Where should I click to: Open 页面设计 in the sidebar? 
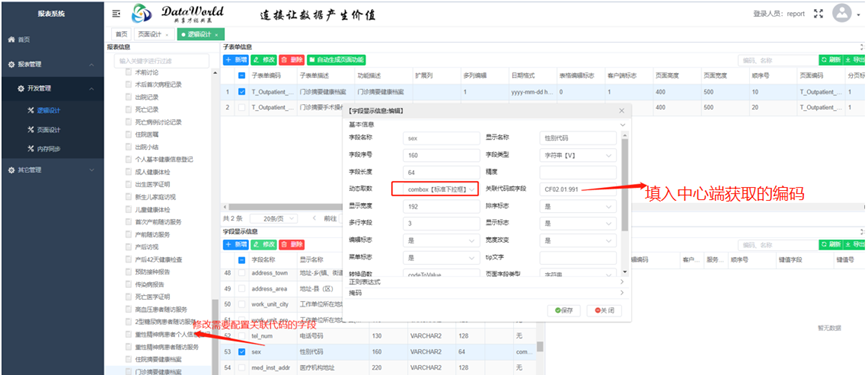[x=48, y=130]
